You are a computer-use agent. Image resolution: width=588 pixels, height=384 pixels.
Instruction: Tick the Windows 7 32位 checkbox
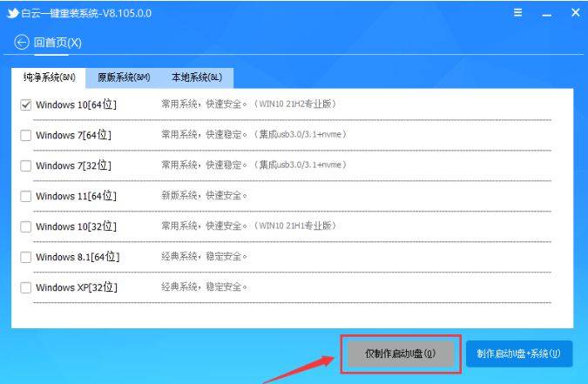pyautogui.click(x=25, y=165)
